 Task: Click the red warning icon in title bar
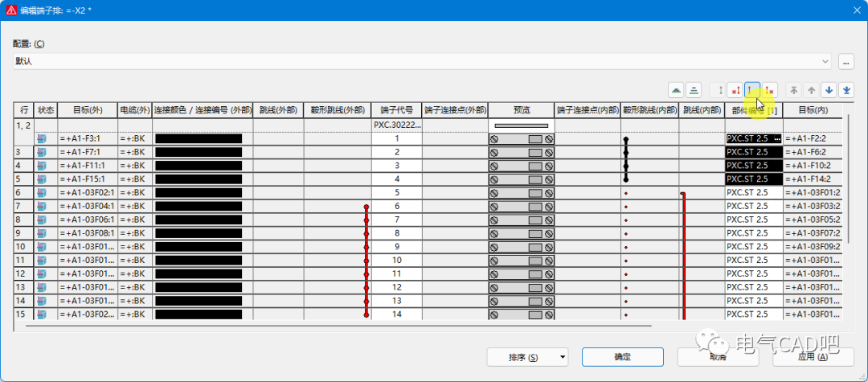[x=11, y=10]
